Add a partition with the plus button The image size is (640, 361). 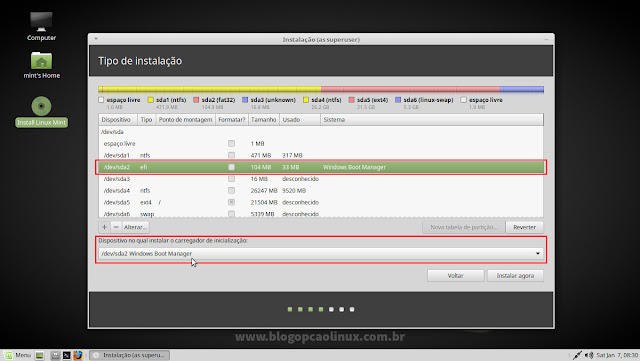click(104, 227)
